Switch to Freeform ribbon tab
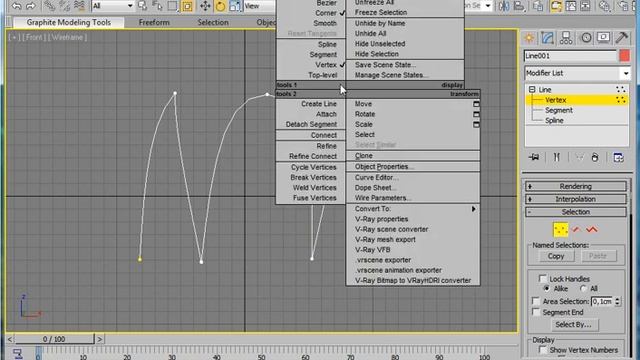 click(x=154, y=22)
